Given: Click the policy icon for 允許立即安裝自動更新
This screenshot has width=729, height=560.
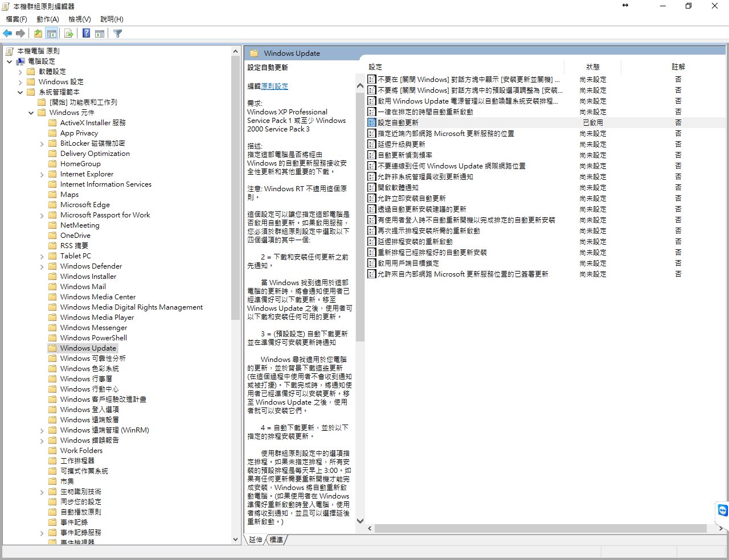Looking at the screenshot, I should pyautogui.click(x=372, y=198).
